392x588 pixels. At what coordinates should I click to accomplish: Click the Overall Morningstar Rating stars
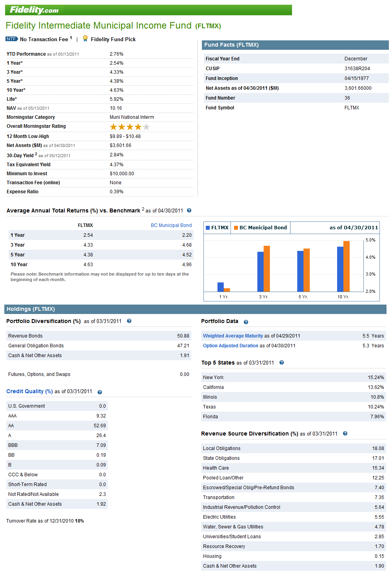pyautogui.click(x=130, y=127)
